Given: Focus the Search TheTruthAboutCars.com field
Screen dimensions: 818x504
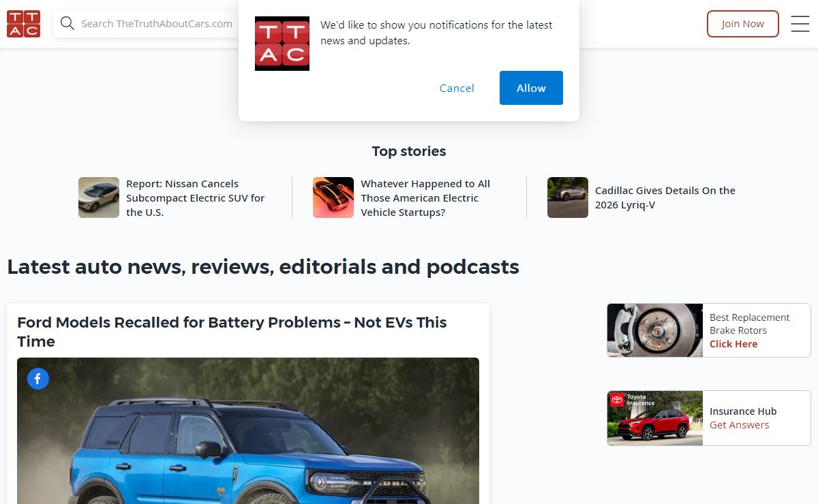Looking at the screenshot, I should (x=157, y=24).
